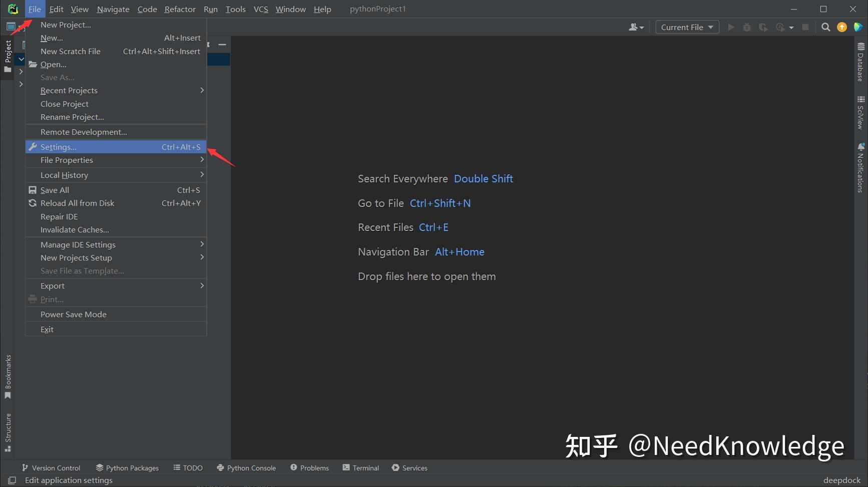
Task: Run with coverage using the shield icon
Action: coord(763,27)
